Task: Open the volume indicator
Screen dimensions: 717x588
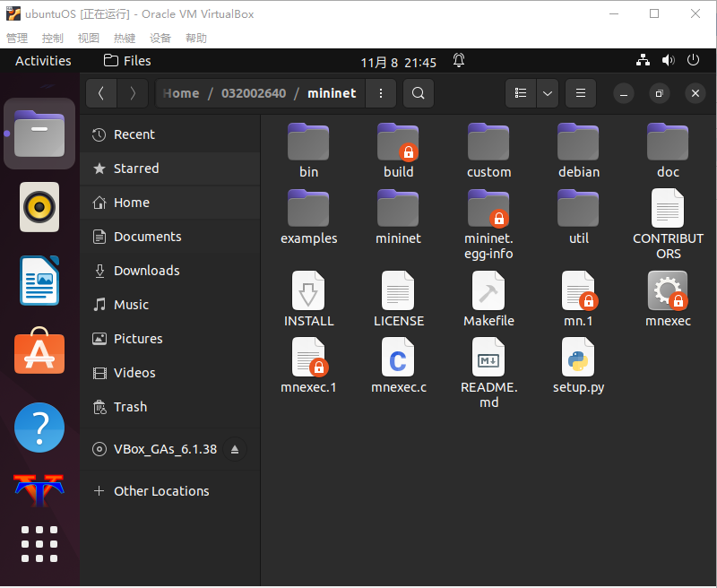Action: point(668,60)
